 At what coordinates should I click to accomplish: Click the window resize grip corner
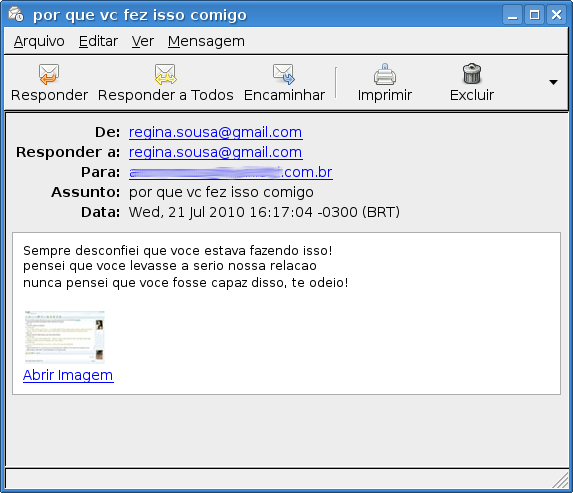560,480
